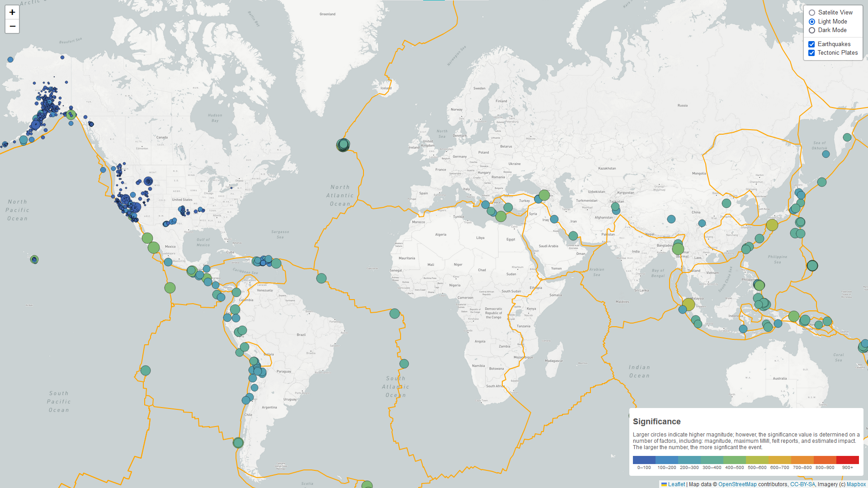Select the large earthquake marker near Iceland
This screenshot has width=868, height=488.
pyautogui.click(x=343, y=145)
